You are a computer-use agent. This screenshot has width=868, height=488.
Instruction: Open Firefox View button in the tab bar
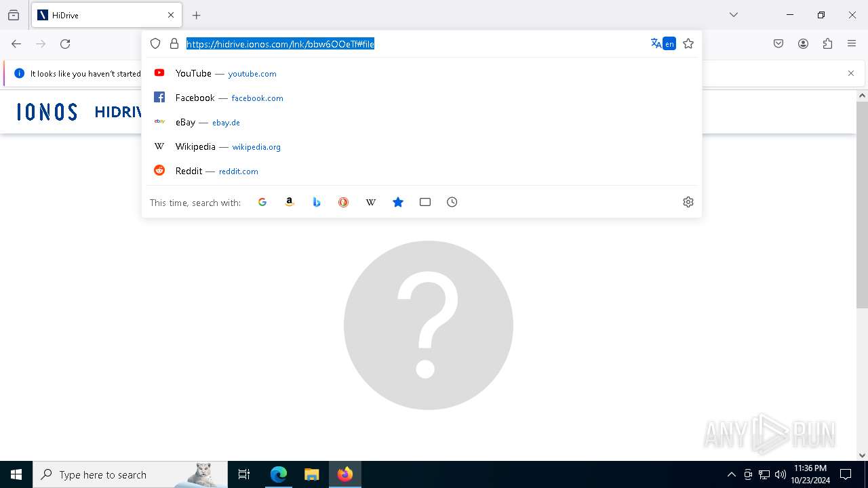(x=14, y=15)
